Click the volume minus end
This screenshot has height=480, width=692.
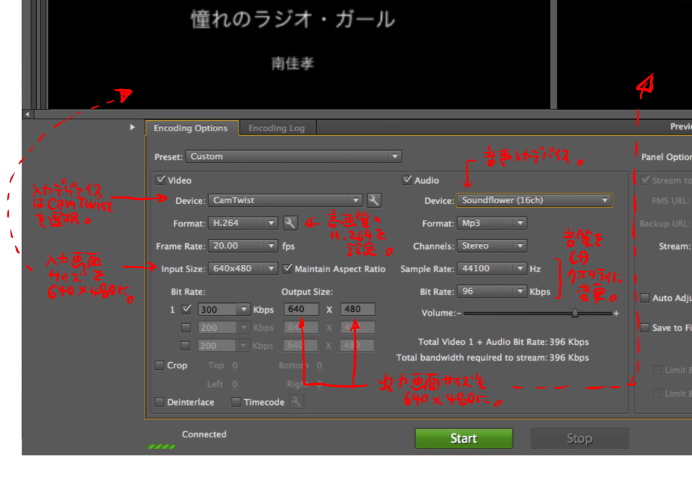(x=459, y=313)
